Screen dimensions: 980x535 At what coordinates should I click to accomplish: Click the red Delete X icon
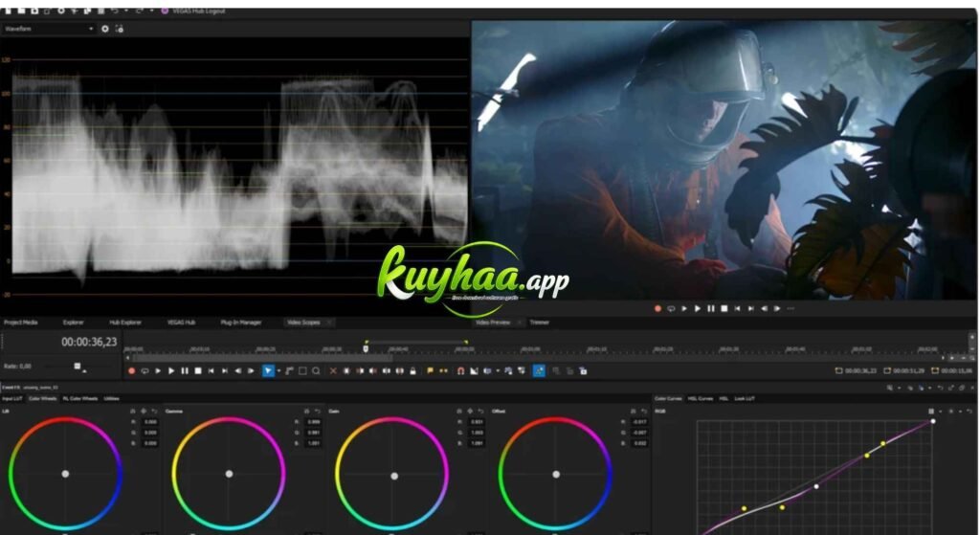pos(333,371)
